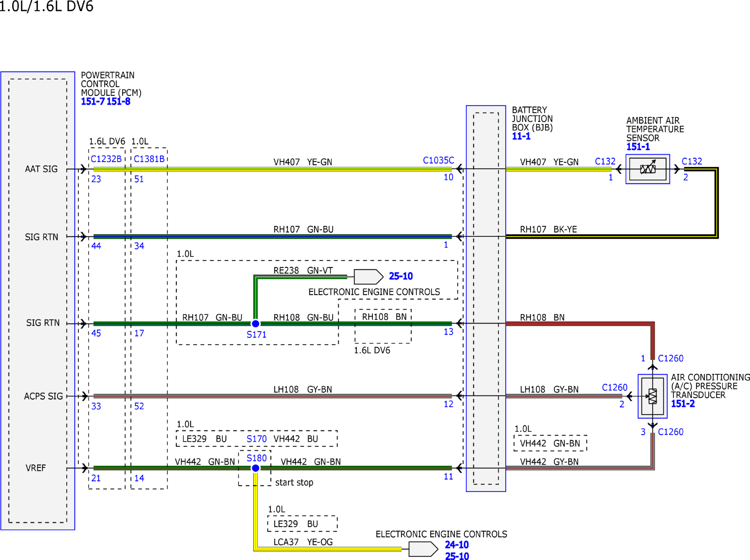This screenshot has height=560, width=750.
Task: Open the 151-2 pressure transducer link
Action: tap(683, 404)
